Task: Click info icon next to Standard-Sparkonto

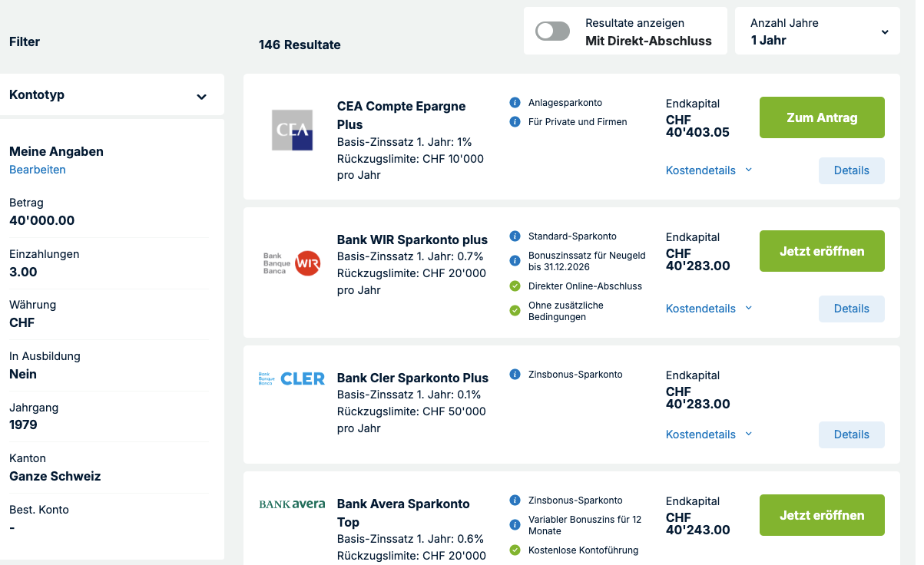Action: click(x=515, y=236)
